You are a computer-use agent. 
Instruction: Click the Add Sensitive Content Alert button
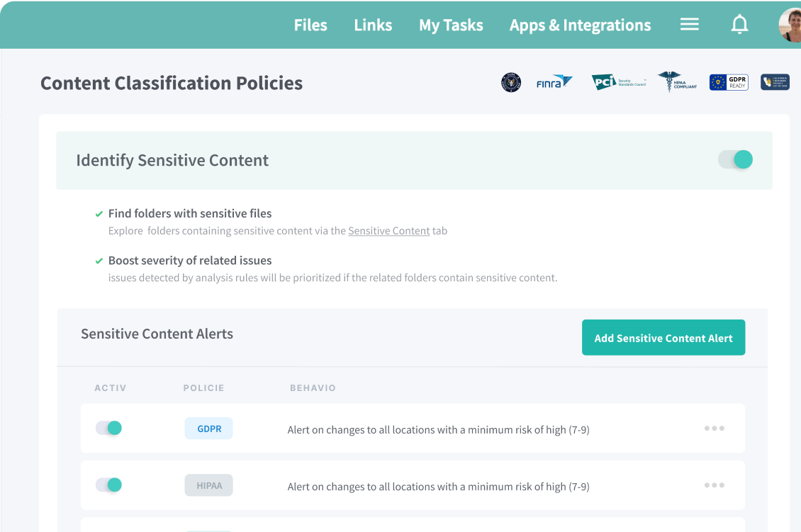(x=663, y=338)
